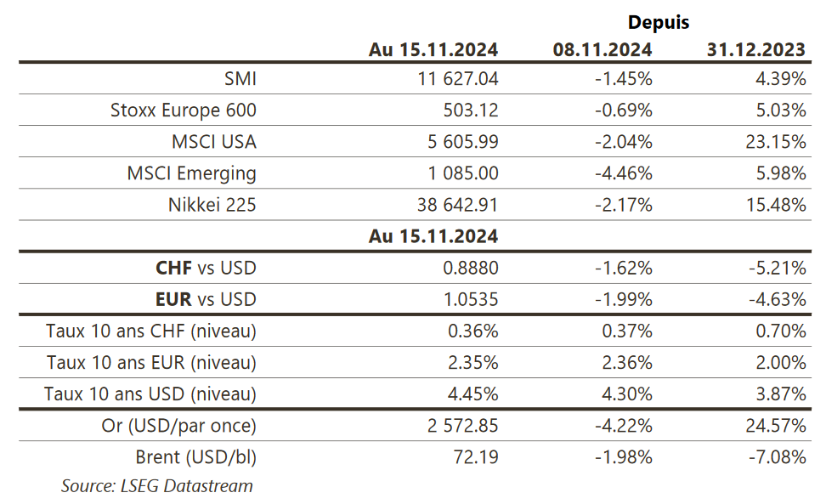Click the Or (USD/par once) label
Image resolution: width=826 pixels, height=504 pixels.
pos(178,426)
